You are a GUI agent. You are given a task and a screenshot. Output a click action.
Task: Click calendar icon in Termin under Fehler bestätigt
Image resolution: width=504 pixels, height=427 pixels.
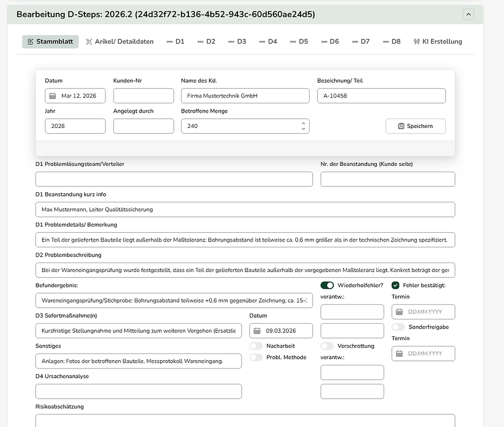tap(399, 312)
